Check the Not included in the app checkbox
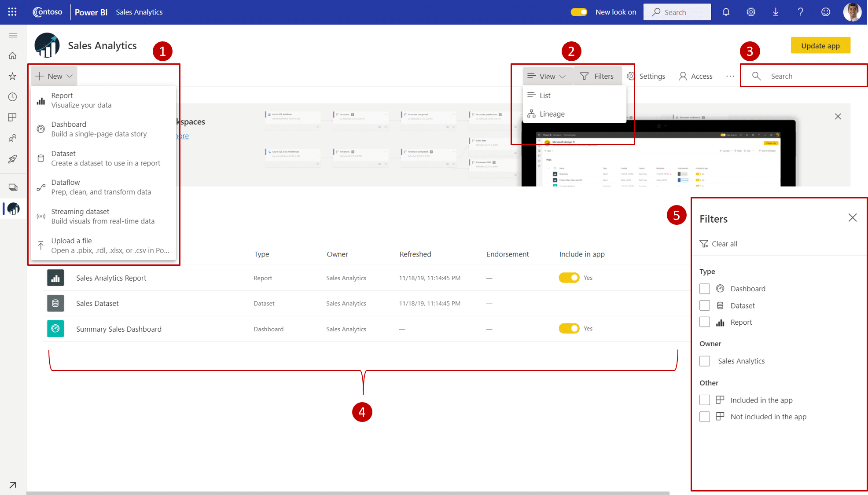This screenshot has height=495, width=868. pyautogui.click(x=704, y=416)
